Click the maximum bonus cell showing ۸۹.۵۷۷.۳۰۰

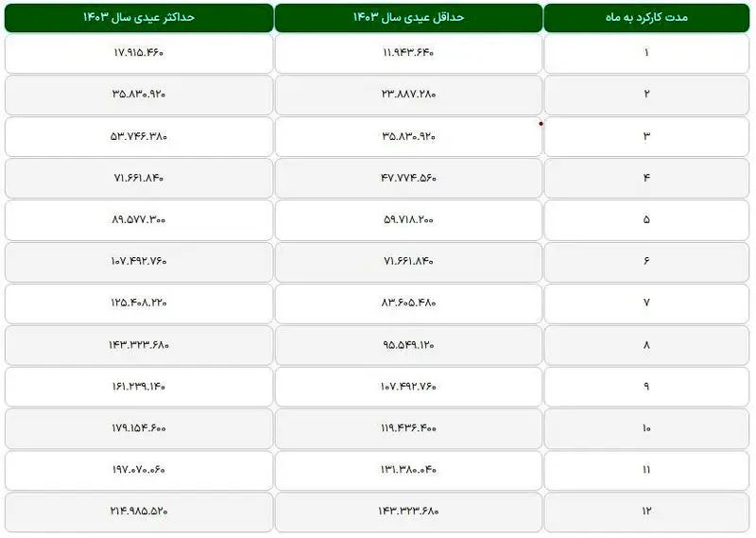138,219
